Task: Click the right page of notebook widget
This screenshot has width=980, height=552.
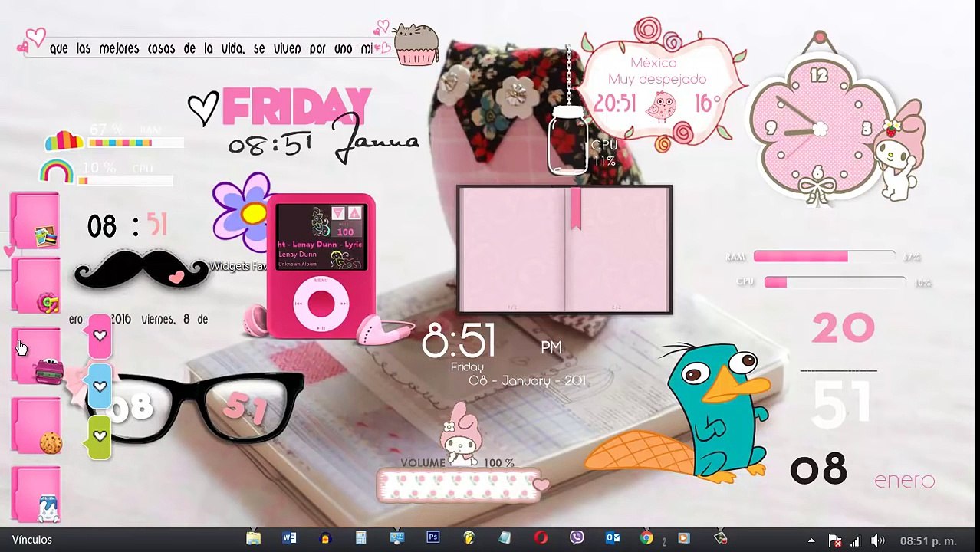Action: (x=618, y=249)
